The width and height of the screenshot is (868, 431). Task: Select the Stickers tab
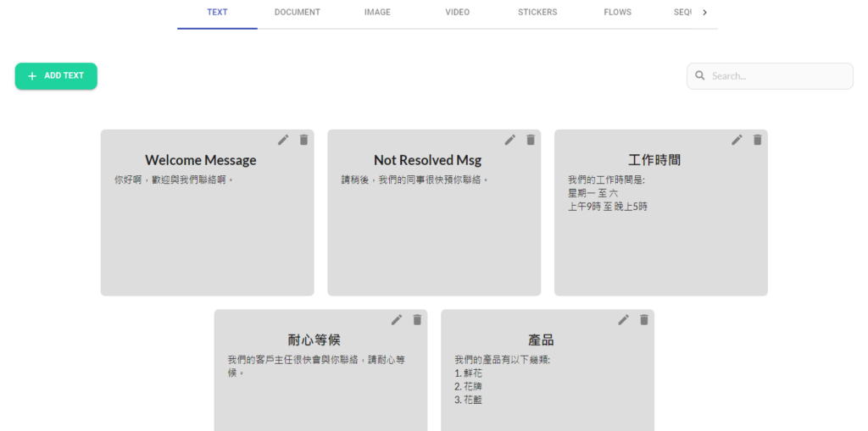pos(537,13)
